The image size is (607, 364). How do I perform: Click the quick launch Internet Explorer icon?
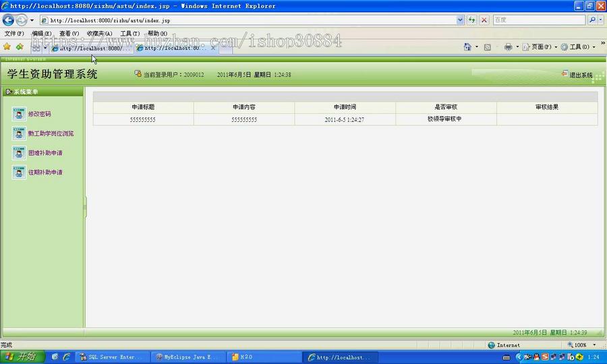point(66,357)
